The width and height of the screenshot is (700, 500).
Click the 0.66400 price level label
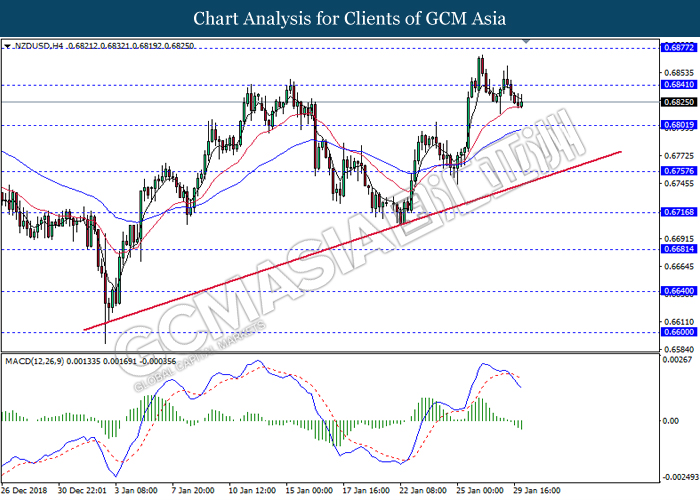679,291
